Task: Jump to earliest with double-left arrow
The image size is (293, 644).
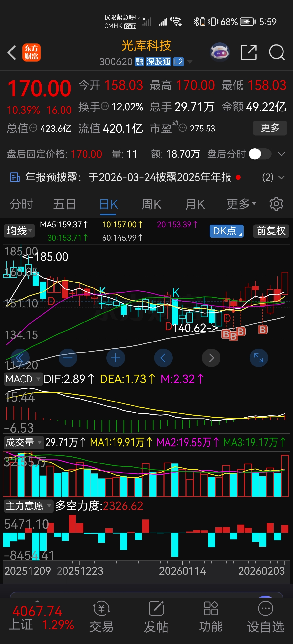Action: point(20,358)
